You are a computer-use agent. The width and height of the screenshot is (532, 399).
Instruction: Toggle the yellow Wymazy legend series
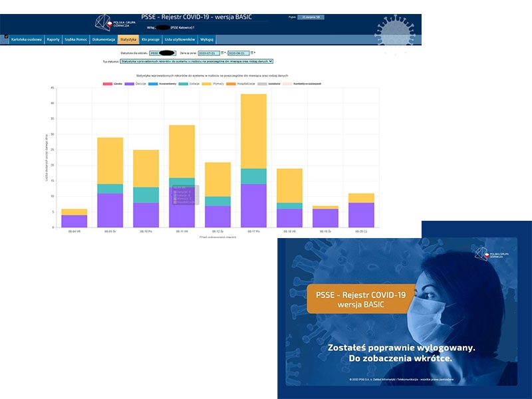(213, 84)
